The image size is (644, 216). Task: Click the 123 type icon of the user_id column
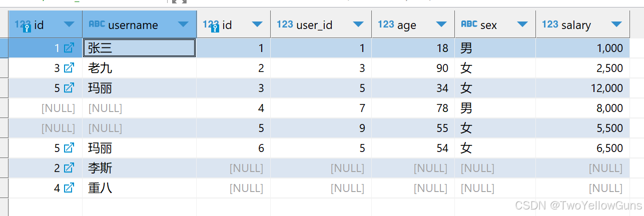(x=285, y=24)
